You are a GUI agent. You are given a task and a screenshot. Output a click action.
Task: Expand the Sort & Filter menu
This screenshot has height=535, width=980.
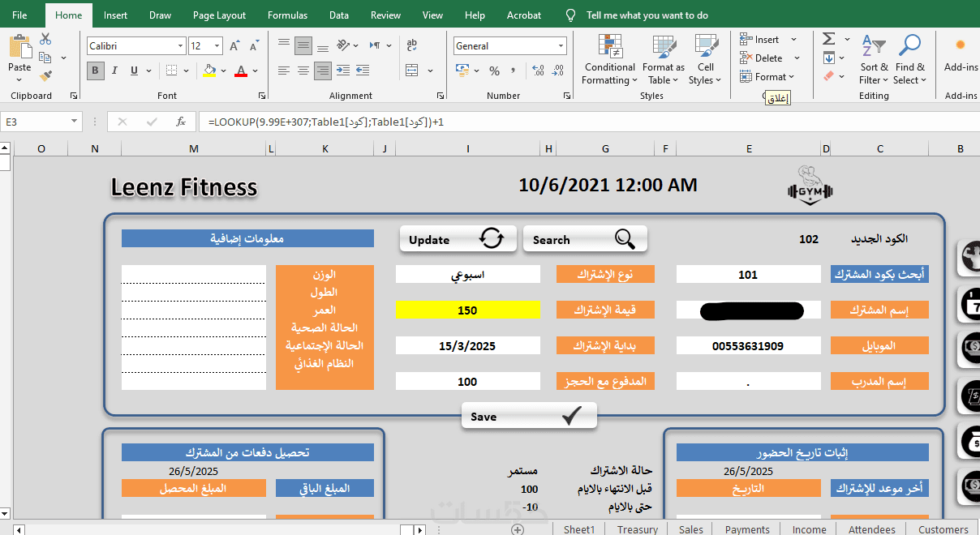(x=875, y=58)
